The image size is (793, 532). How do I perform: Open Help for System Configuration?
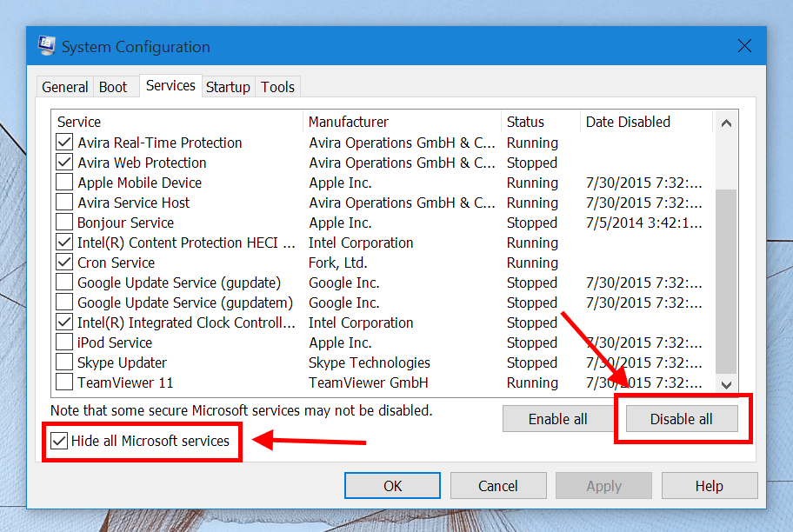click(709, 485)
